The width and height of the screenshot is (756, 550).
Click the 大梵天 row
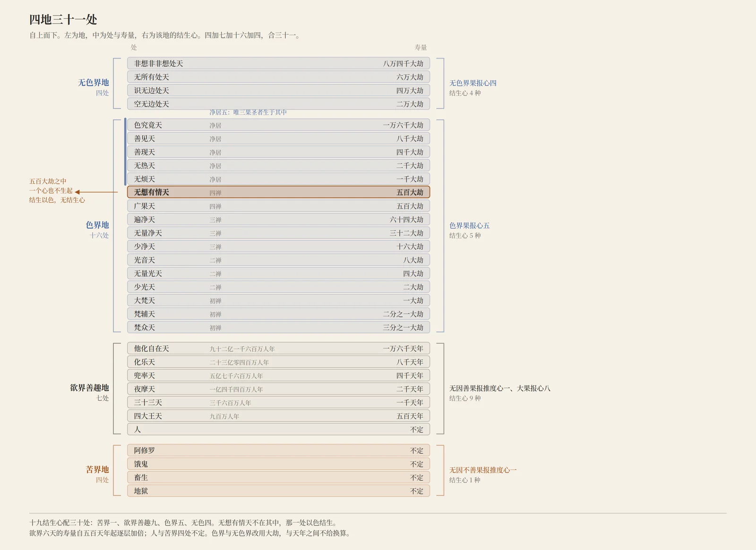[x=278, y=300]
